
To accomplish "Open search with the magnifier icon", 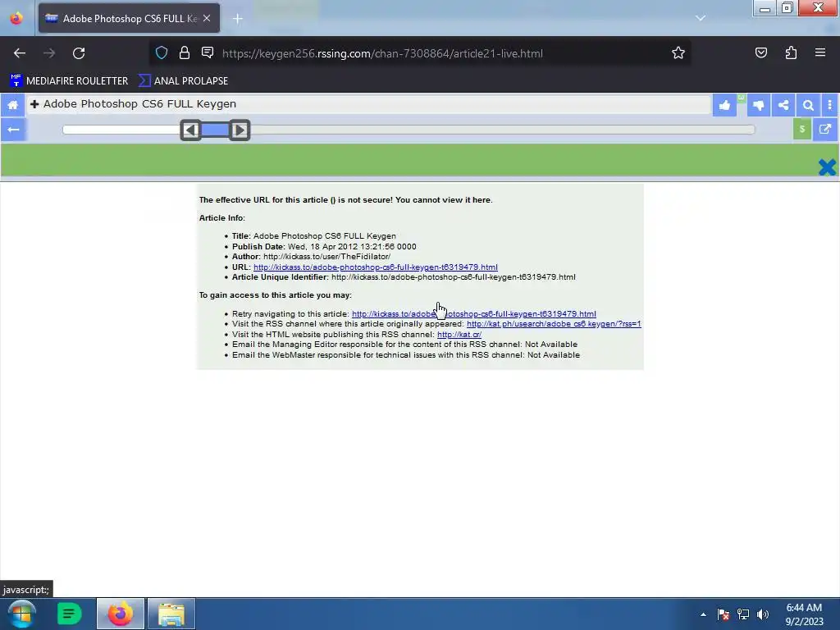I will pyautogui.click(x=808, y=105).
